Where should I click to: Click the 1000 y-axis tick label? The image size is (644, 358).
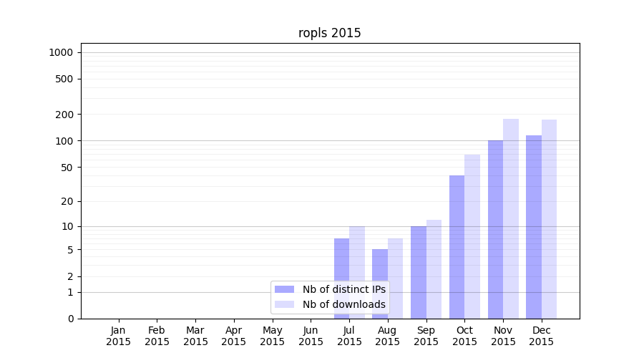coord(61,52)
